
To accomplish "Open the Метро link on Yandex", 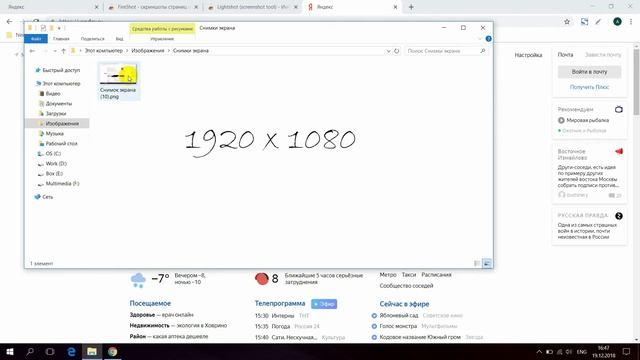I will tap(388, 275).
